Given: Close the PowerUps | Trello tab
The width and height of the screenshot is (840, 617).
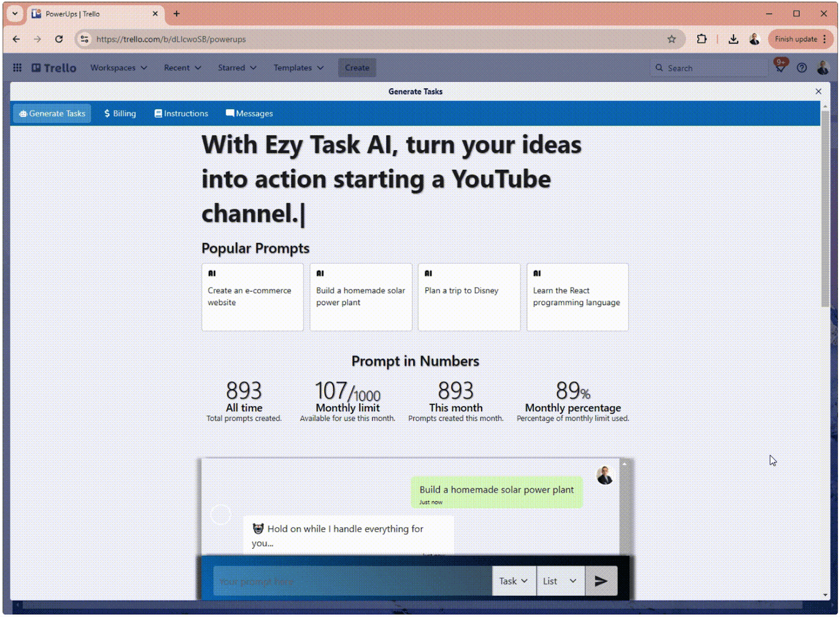Looking at the screenshot, I should 155,14.
